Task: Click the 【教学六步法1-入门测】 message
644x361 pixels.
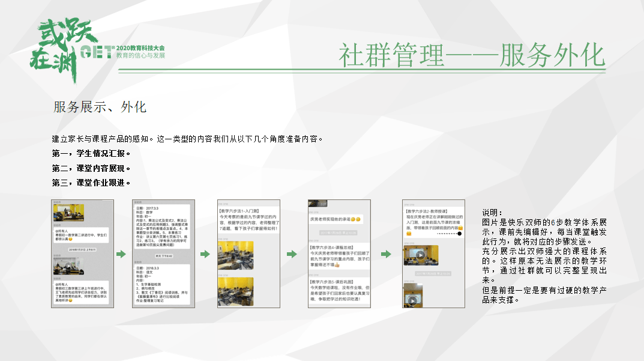Action: (248, 220)
